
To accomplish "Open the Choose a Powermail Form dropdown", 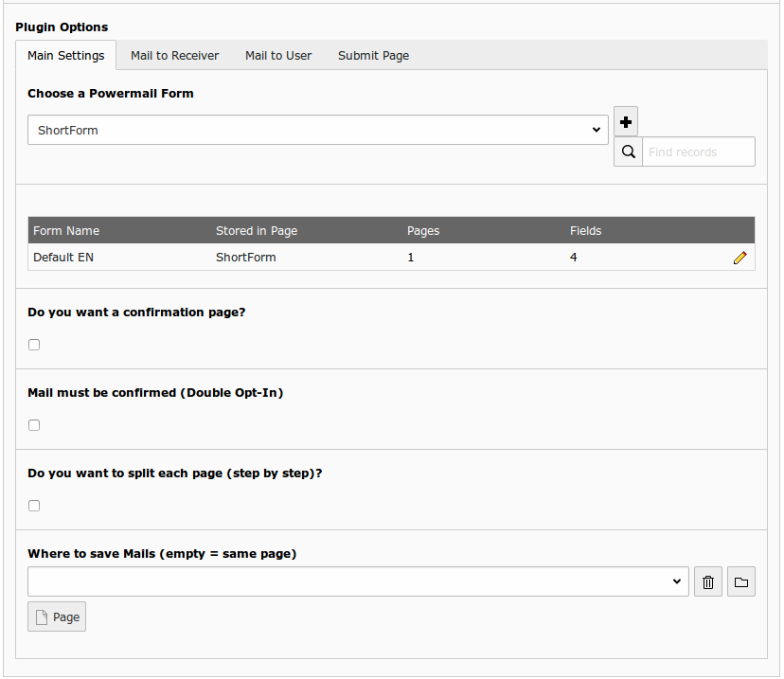I will pos(317,131).
